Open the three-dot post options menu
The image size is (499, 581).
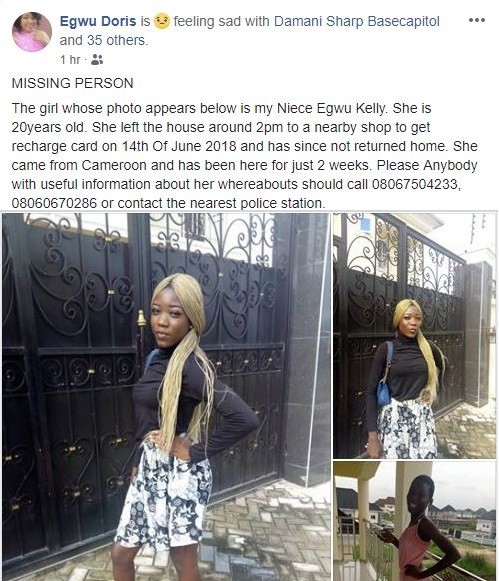pyautogui.click(x=477, y=20)
